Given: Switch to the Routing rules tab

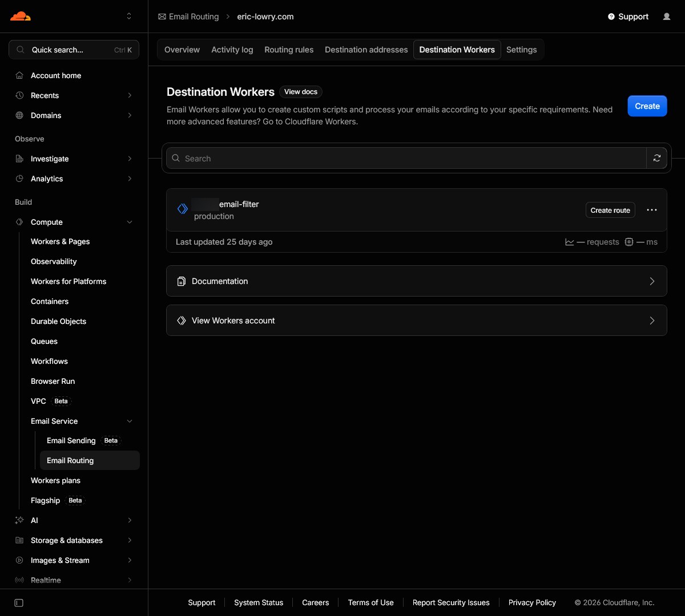Looking at the screenshot, I should click(x=289, y=50).
